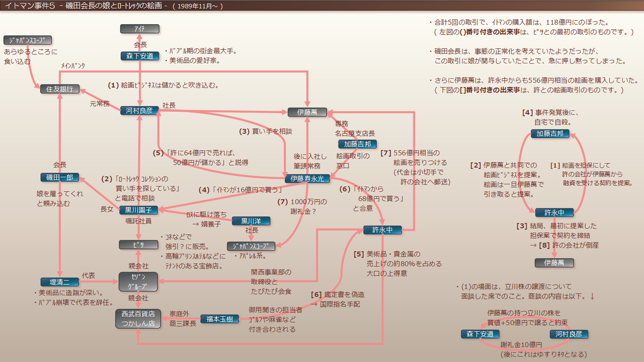Viewport: 644px width, 362px height.
Task: Select the ロスに駆け落ち → 婿養子 text
Action: click(206, 219)
